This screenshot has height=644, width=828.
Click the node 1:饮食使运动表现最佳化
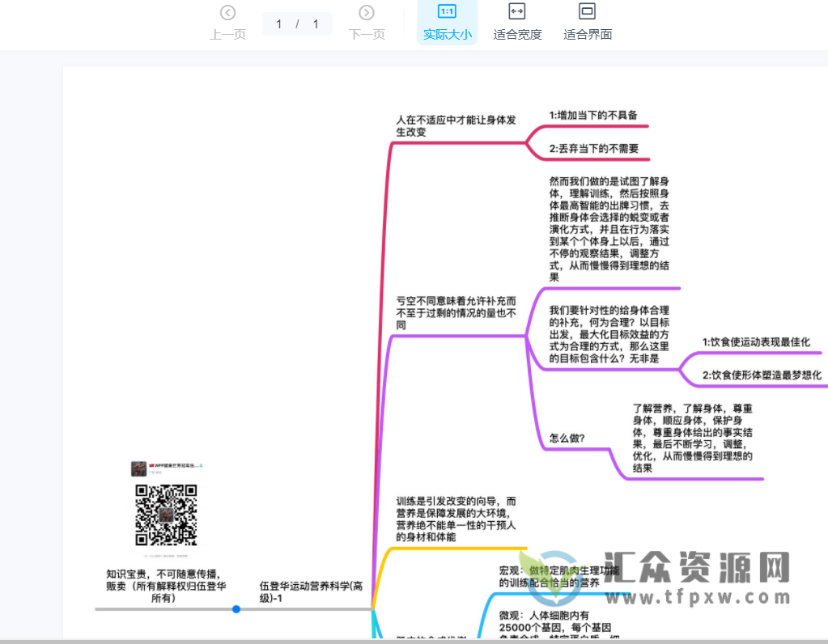[x=756, y=342]
